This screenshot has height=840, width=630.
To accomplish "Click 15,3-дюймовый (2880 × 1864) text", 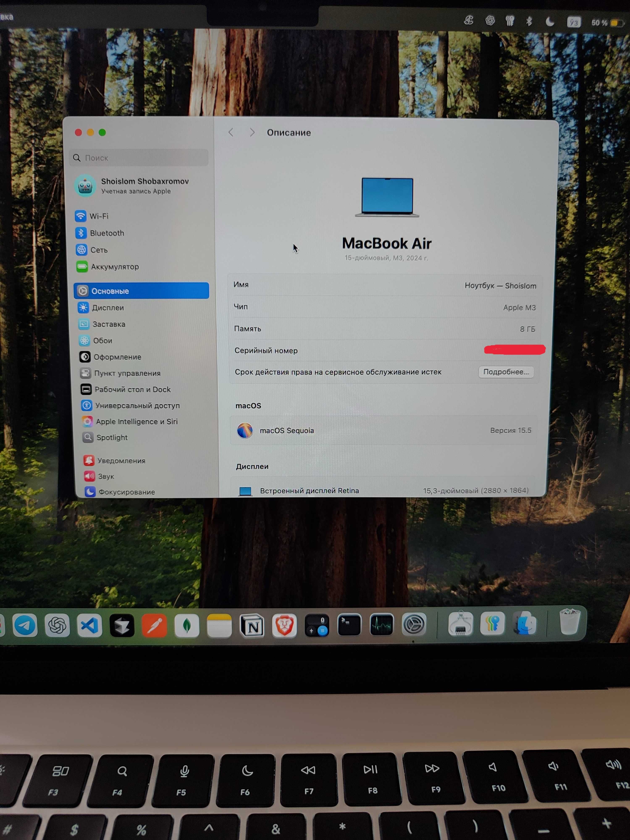I will 476,490.
